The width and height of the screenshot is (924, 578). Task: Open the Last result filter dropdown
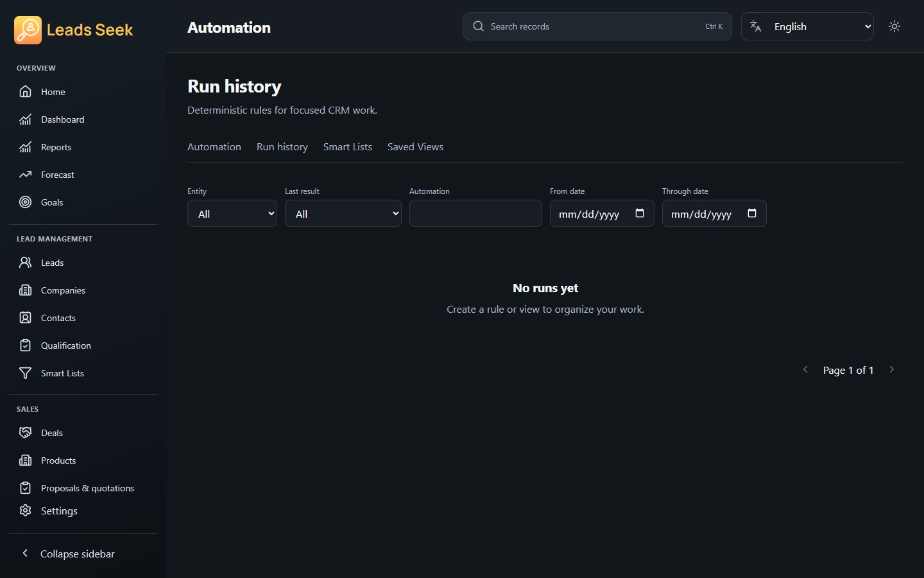point(343,213)
